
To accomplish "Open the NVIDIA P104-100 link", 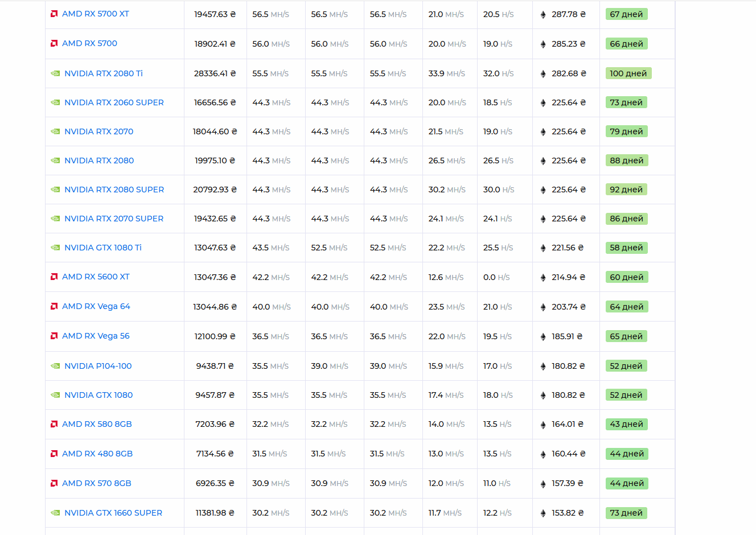I will tap(98, 366).
